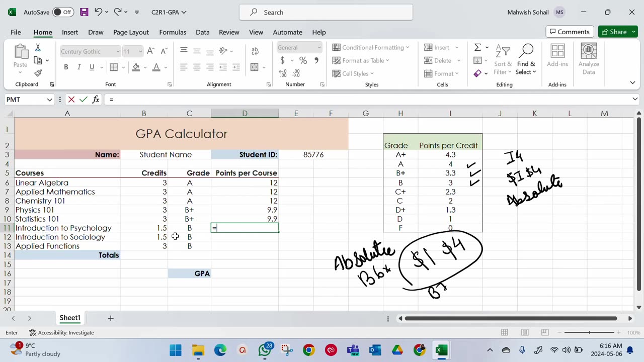Toggle Bottom Align for the cell

point(210,51)
